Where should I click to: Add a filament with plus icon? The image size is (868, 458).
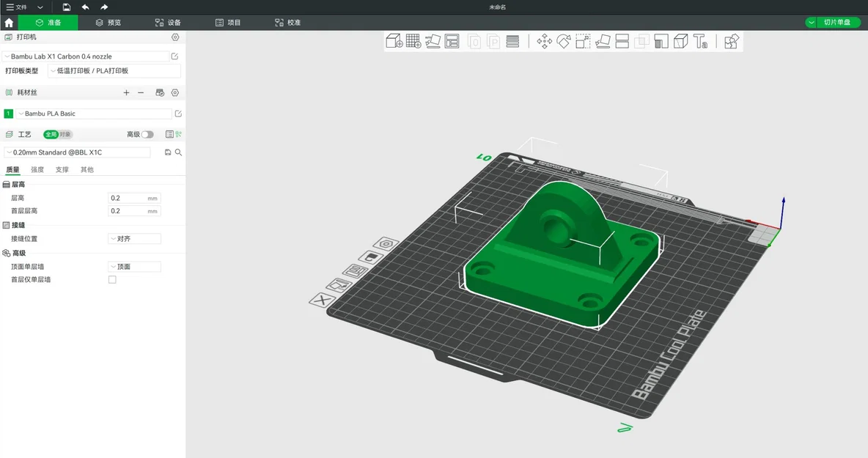pos(126,92)
